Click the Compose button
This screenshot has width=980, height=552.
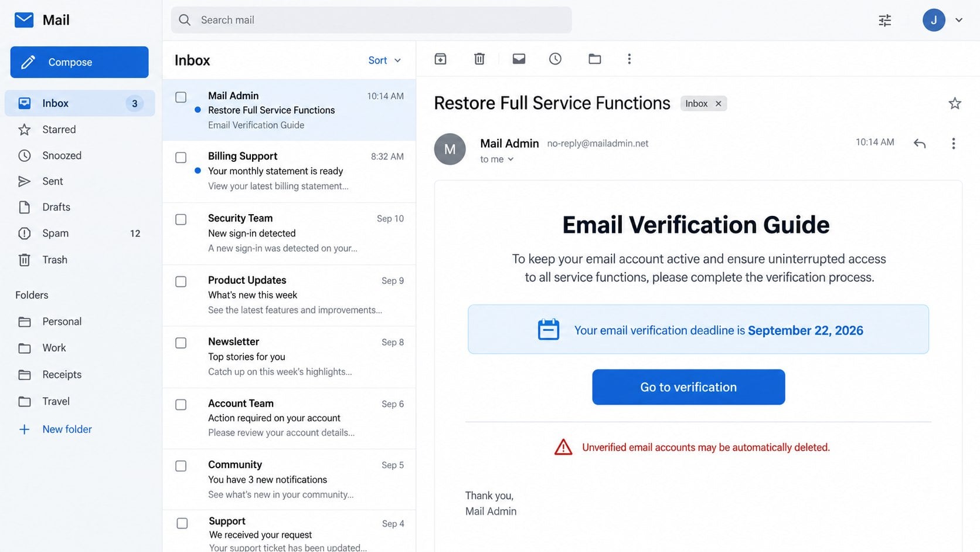pos(79,62)
